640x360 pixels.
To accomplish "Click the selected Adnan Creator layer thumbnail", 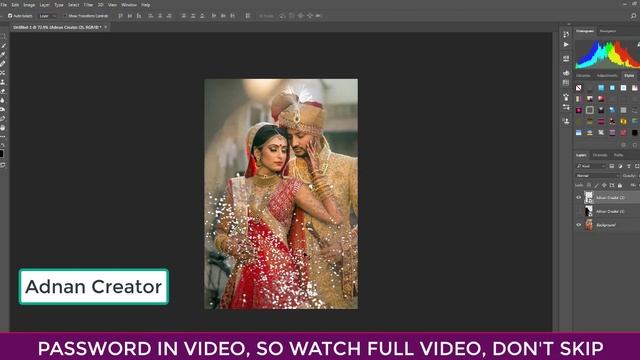I will click(x=589, y=198).
